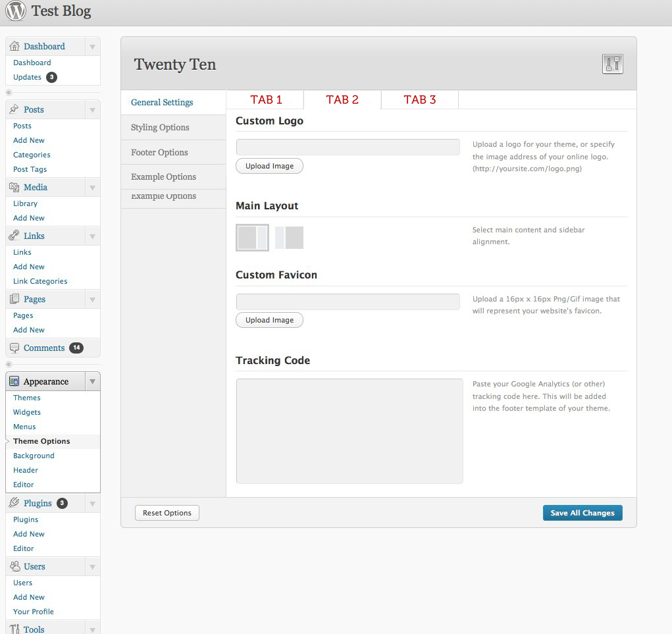Click the Users people icon

(x=14, y=566)
